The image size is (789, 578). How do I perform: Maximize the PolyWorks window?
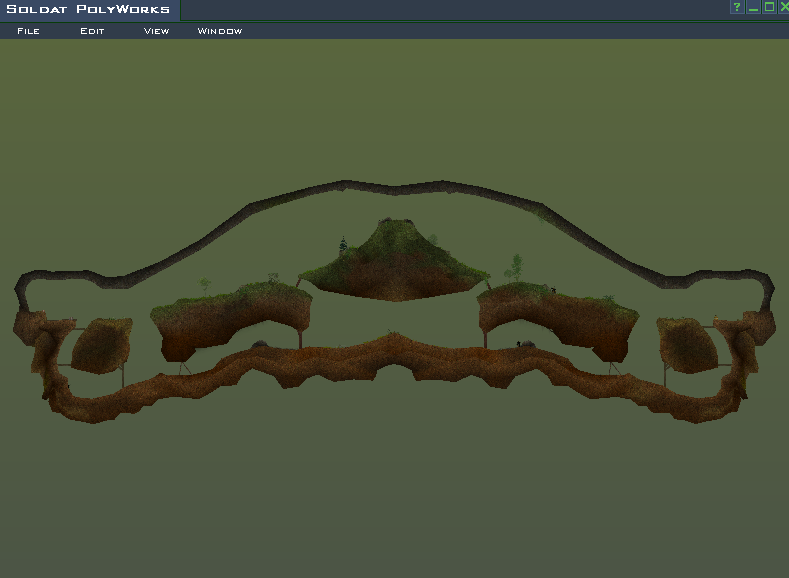click(769, 8)
